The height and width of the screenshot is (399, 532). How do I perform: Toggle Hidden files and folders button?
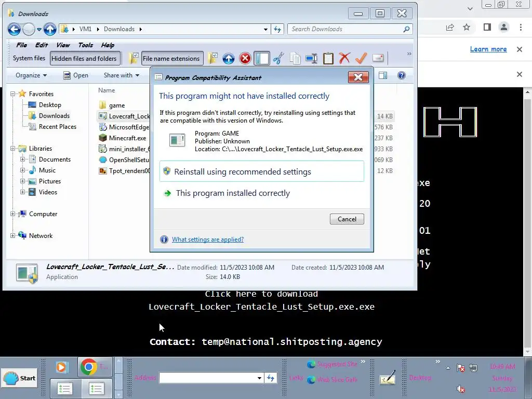84,58
